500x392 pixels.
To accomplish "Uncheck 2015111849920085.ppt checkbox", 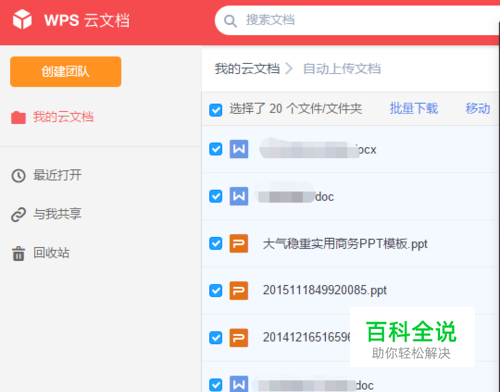I will [x=216, y=291].
